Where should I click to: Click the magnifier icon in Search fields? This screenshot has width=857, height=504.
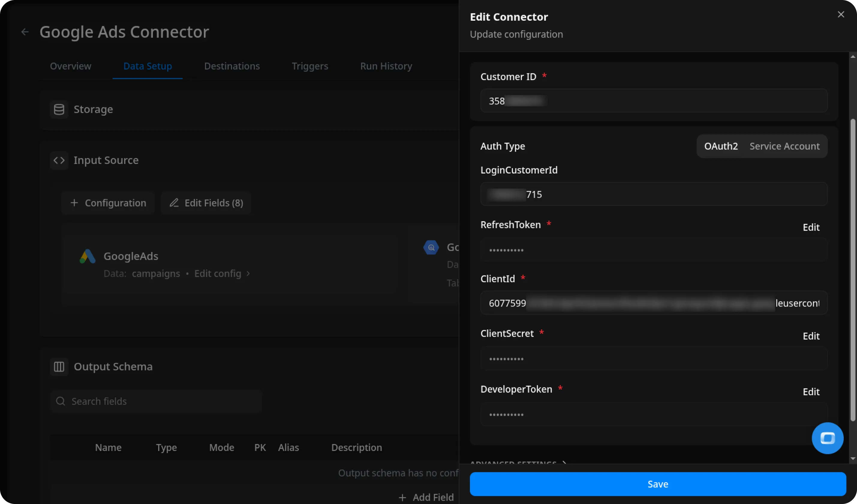click(x=61, y=401)
